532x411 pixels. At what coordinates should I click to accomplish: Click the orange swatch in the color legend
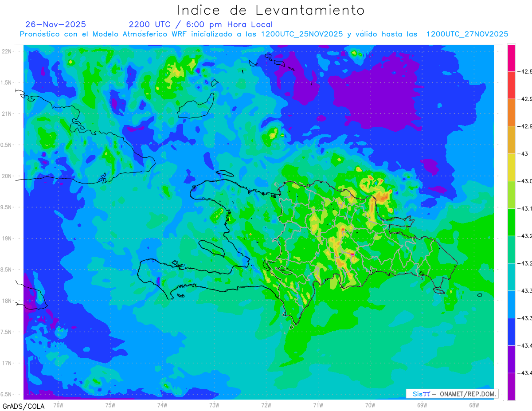pyautogui.click(x=511, y=112)
